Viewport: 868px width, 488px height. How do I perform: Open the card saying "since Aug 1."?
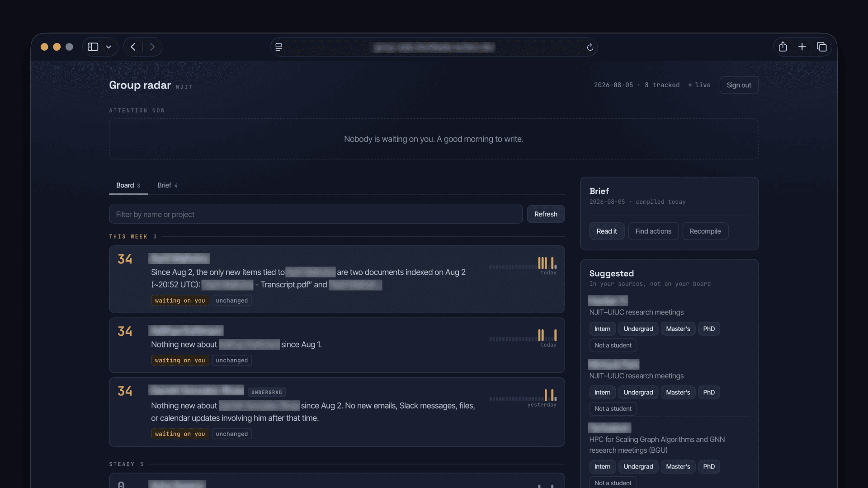tap(337, 345)
